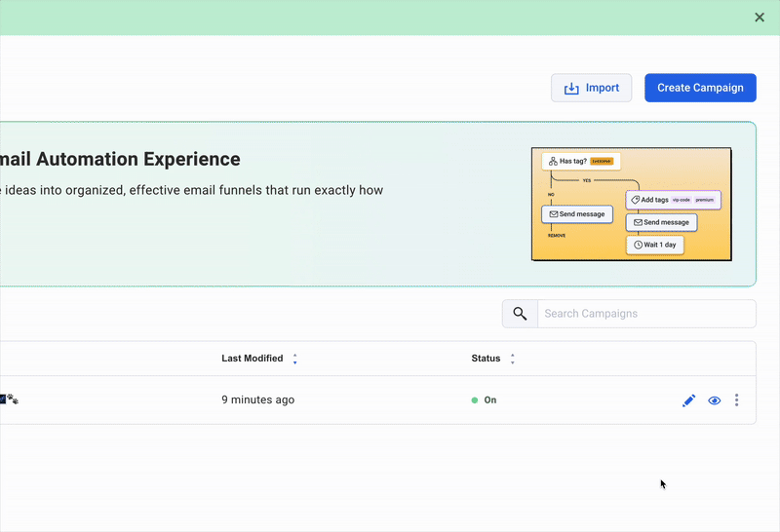Sort using the Last Modified arrows
This screenshot has height=532, width=780.
point(295,360)
